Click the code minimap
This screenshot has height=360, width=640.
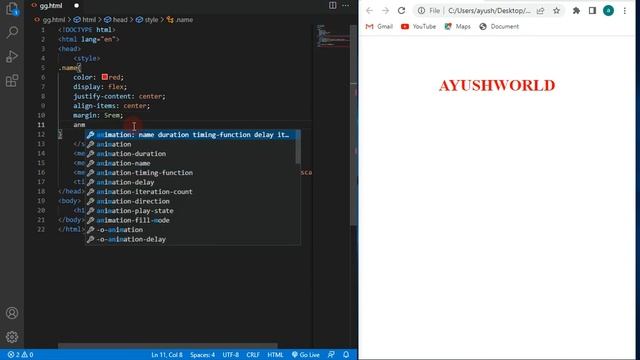[333, 37]
